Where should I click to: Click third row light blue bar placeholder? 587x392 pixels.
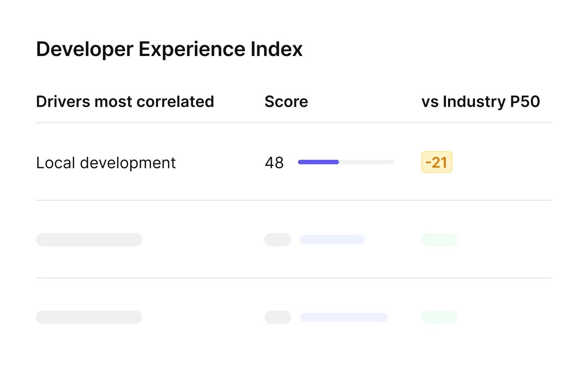pyautogui.click(x=344, y=317)
